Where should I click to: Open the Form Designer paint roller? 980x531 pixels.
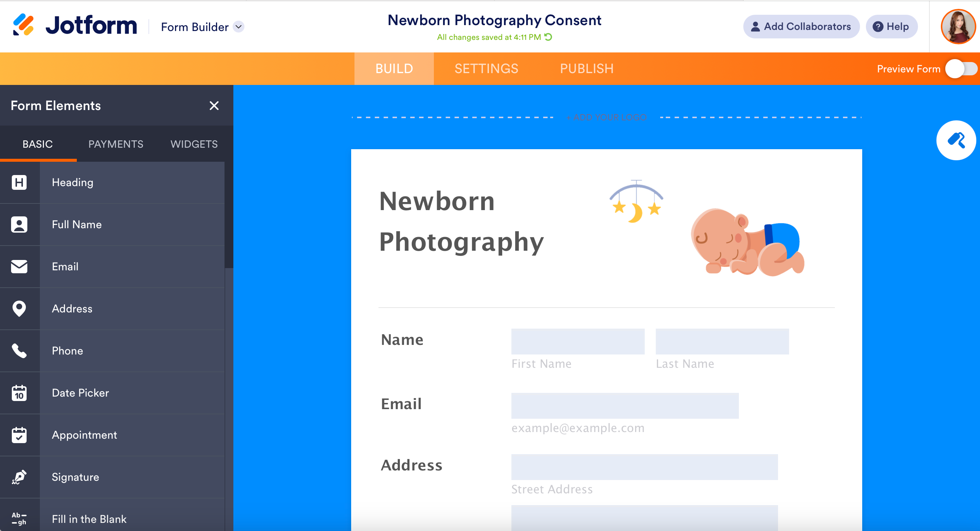coord(956,140)
